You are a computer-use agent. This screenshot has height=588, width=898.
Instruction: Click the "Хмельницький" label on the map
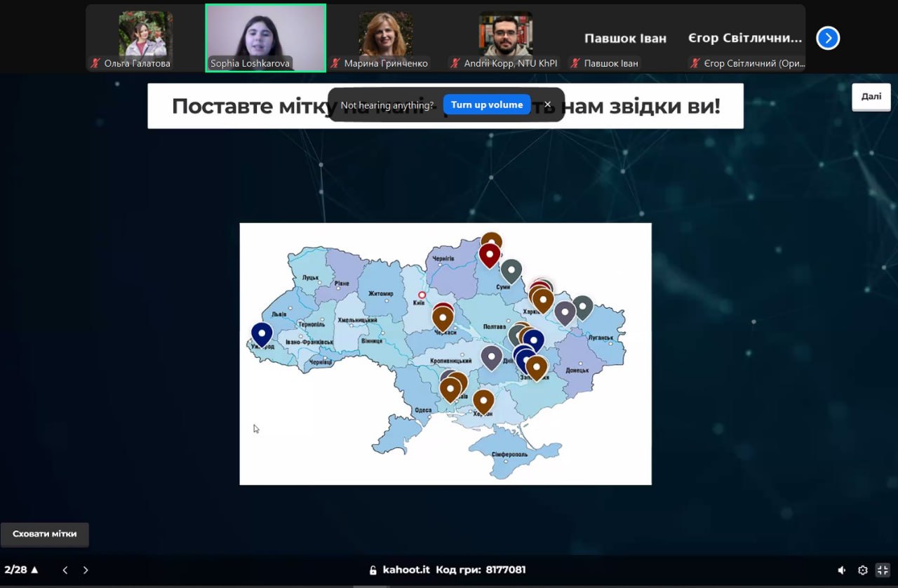coord(358,321)
